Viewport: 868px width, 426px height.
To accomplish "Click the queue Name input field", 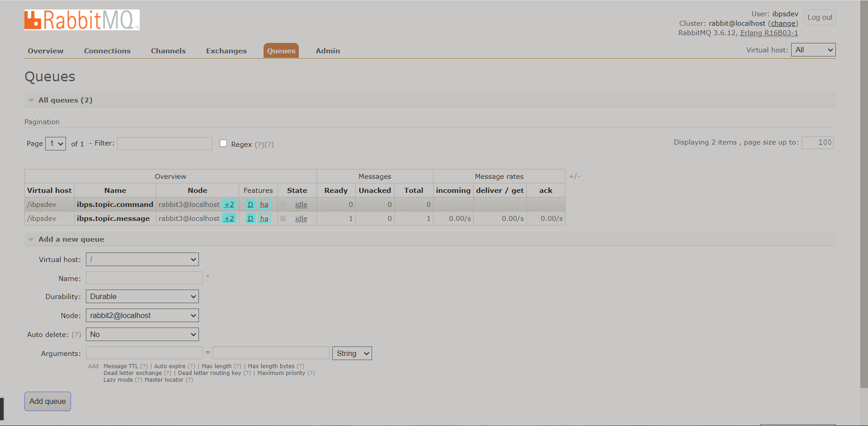I will pyautogui.click(x=144, y=278).
